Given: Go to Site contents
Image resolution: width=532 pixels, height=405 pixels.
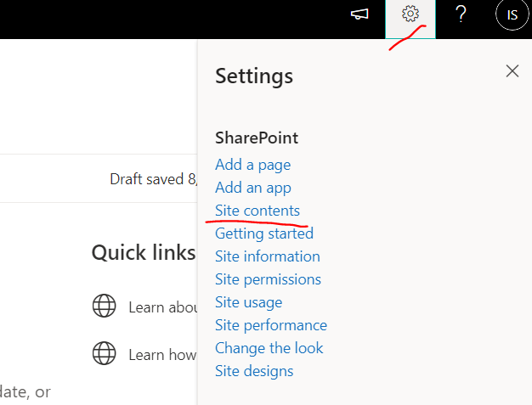Looking at the screenshot, I should (x=258, y=211).
